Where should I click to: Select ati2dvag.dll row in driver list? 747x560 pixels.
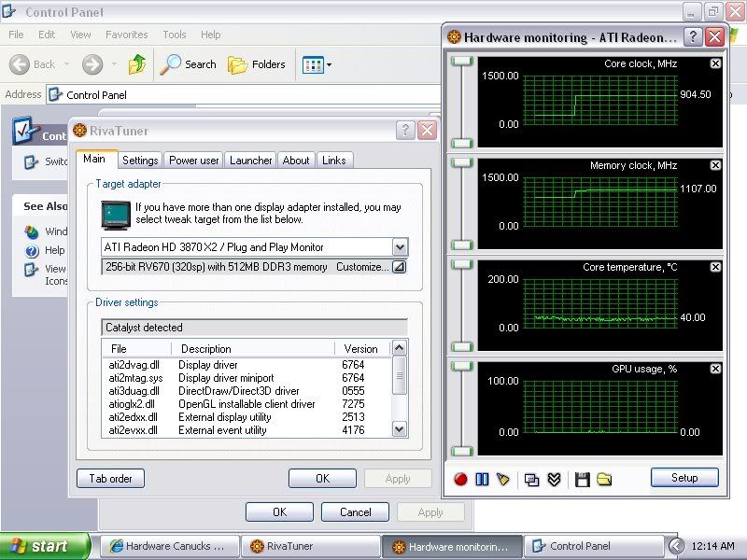pos(247,365)
